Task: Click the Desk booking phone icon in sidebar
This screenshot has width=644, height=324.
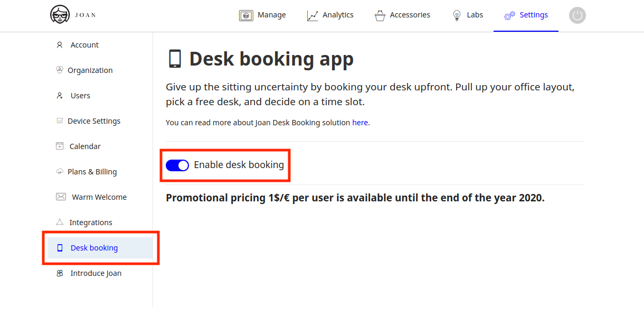Action: [60, 248]
